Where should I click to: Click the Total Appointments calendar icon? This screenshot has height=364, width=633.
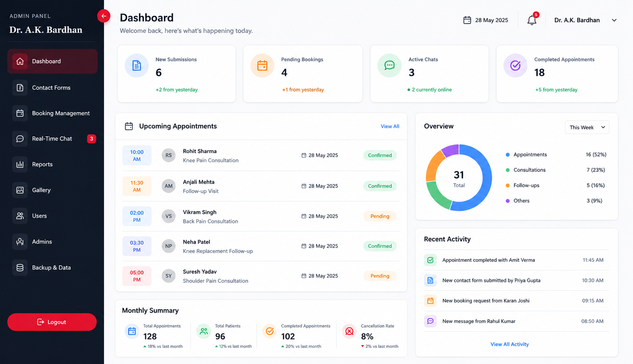[x=132, y=331]
